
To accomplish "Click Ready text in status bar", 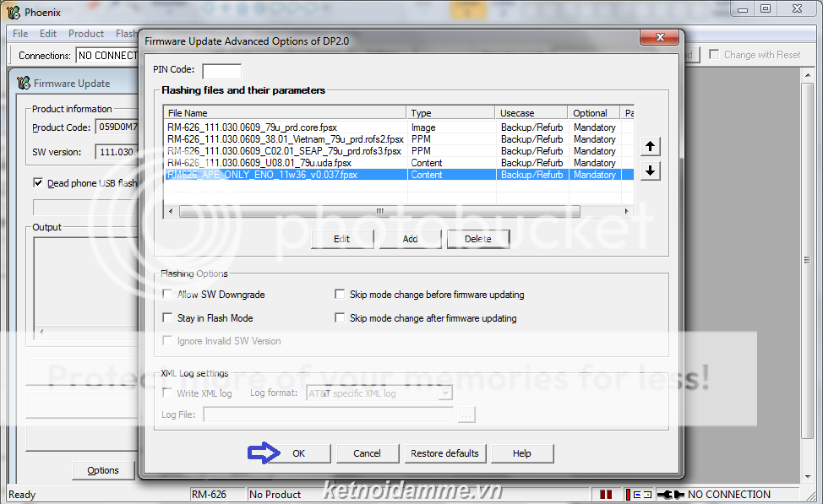I will (x=22, y=495).
